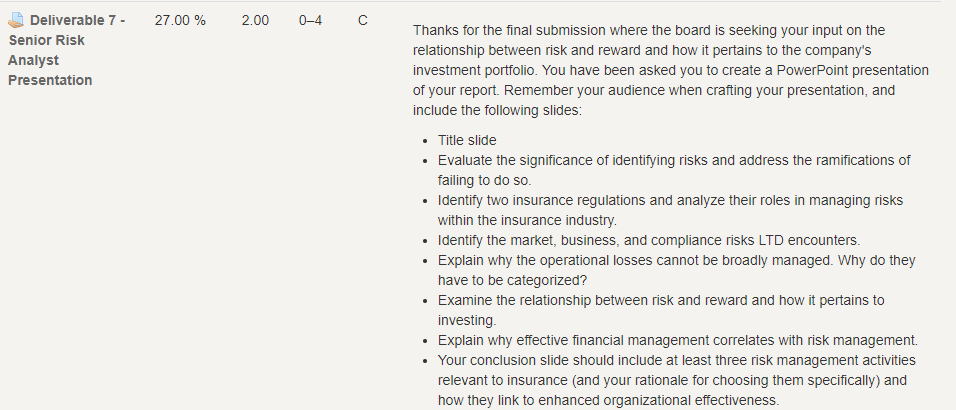Click the bullet about significance of identifying risks

(x=674, y=170)
